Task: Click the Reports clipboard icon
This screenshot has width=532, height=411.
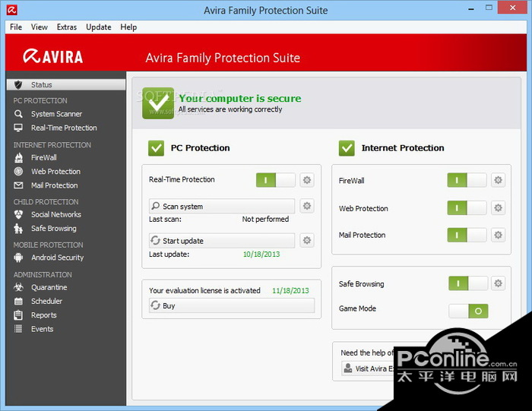Action: point(18,315)
